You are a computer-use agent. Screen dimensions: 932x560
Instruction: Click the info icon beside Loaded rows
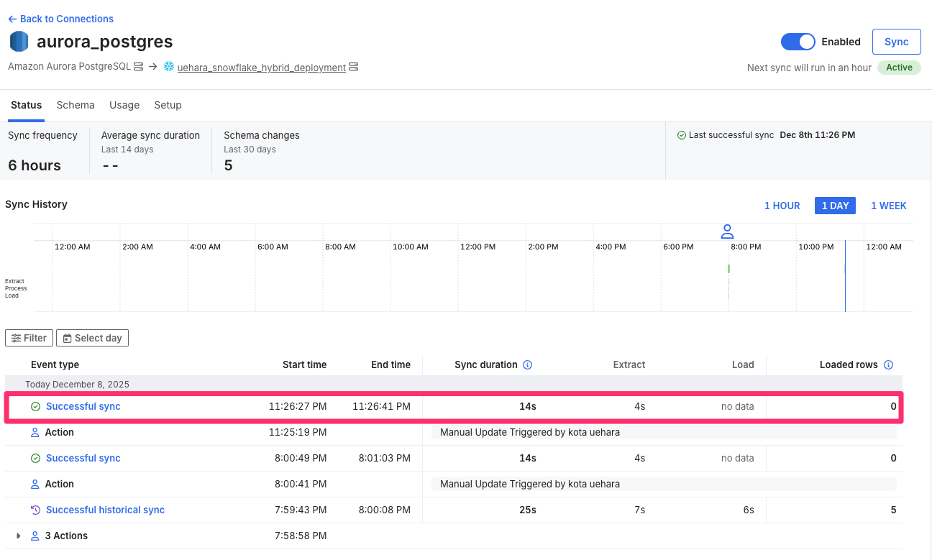[888, 365]
